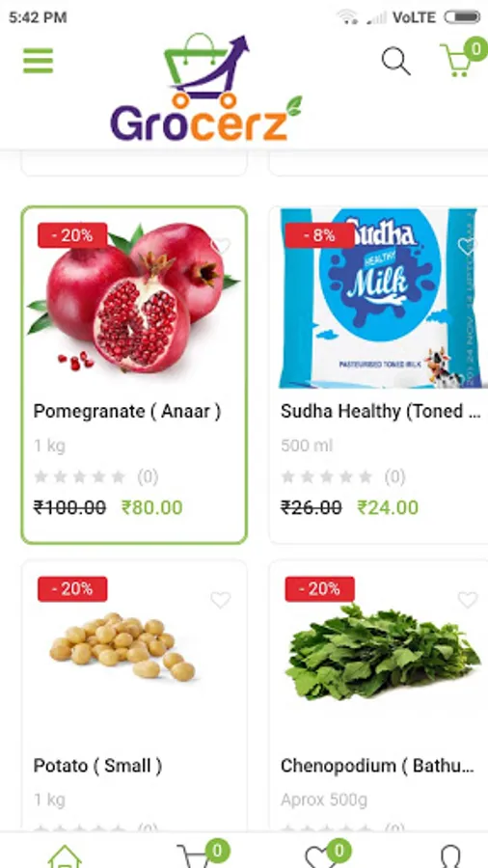Tap the -8% discount badge
Viewport: 488px width, 868px height.
coord(320,235)
